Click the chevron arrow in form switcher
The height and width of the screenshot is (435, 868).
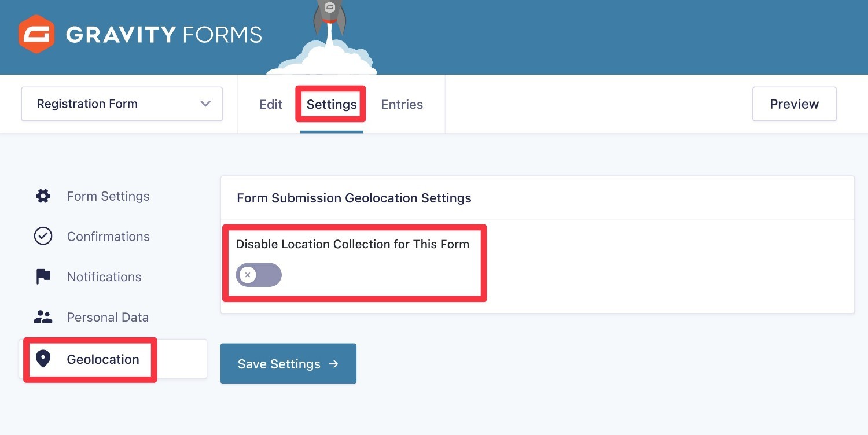[x=205, y=104]
